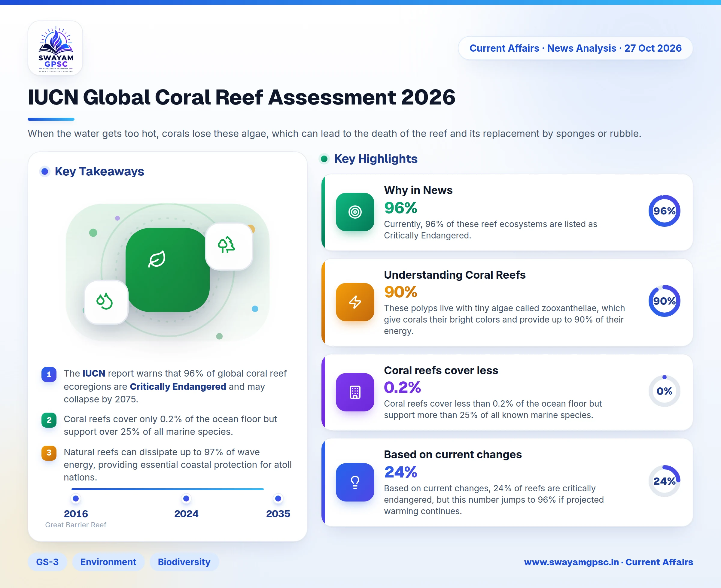721x588 pixels.
Task: Click the large green 96% figure
Action: (400, 208)
